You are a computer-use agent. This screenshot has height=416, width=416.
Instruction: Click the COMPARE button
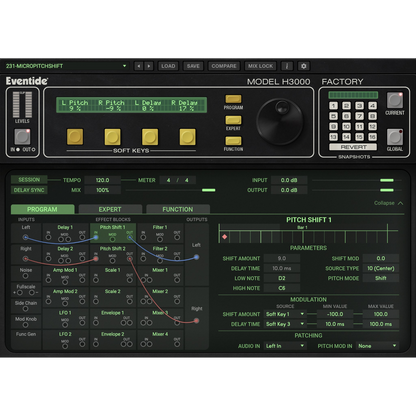tap(224, 66)
